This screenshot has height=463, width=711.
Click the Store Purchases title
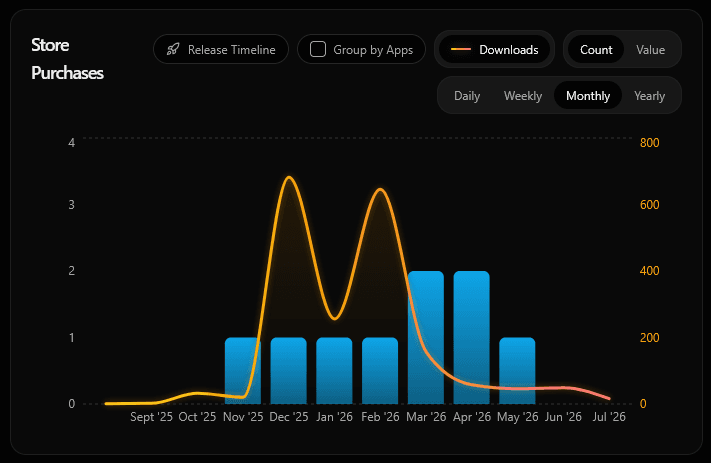click(x=67, y=59)
